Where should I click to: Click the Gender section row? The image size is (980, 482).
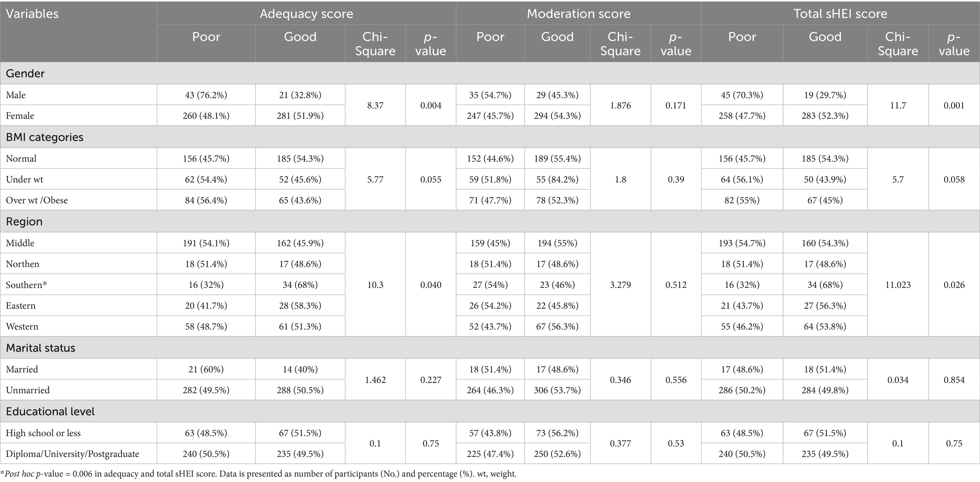coord(25,74)
